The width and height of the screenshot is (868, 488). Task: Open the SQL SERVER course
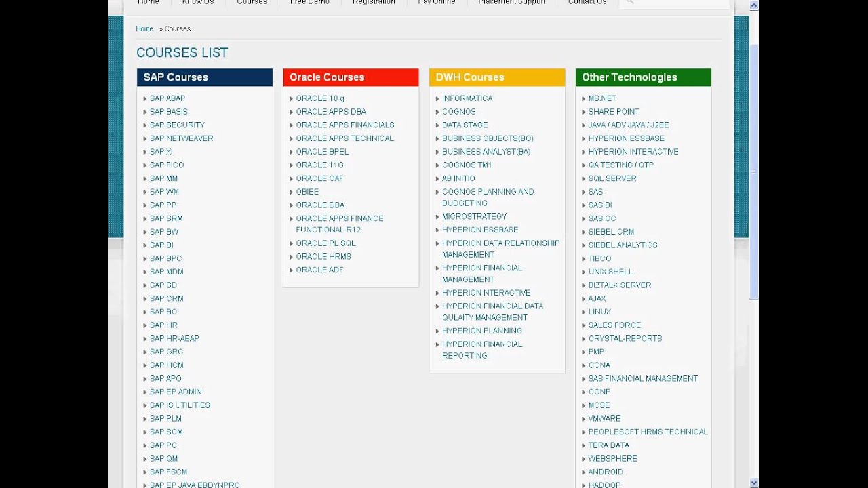(612, 179)
